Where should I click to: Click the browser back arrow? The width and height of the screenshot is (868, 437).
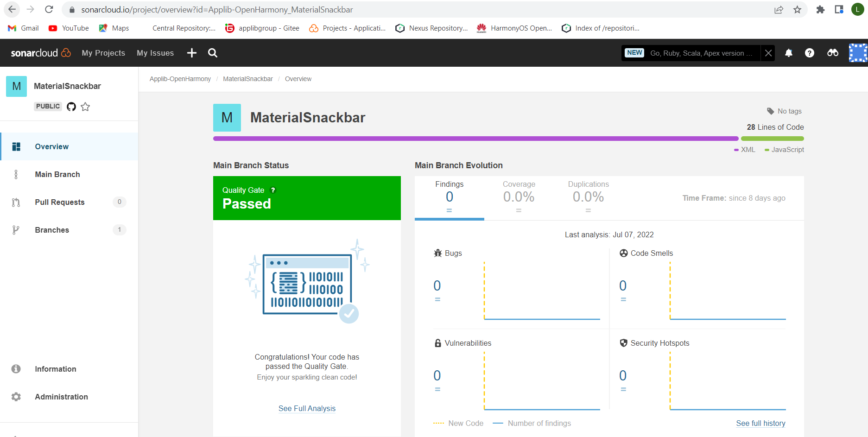(12, 9)
